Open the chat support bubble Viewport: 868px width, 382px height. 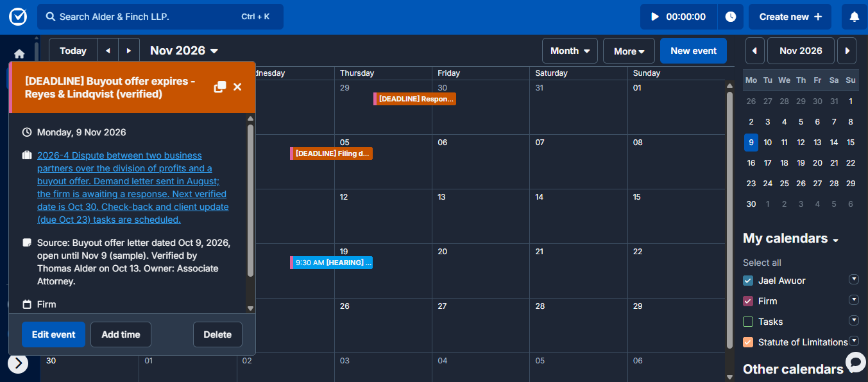tap(855, 362)
